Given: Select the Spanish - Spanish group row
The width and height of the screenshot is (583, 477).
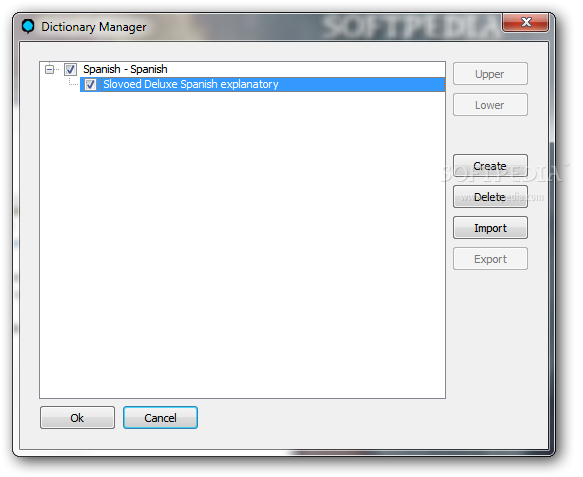Looking at the screenshot, I should click(x=125, y=69).
